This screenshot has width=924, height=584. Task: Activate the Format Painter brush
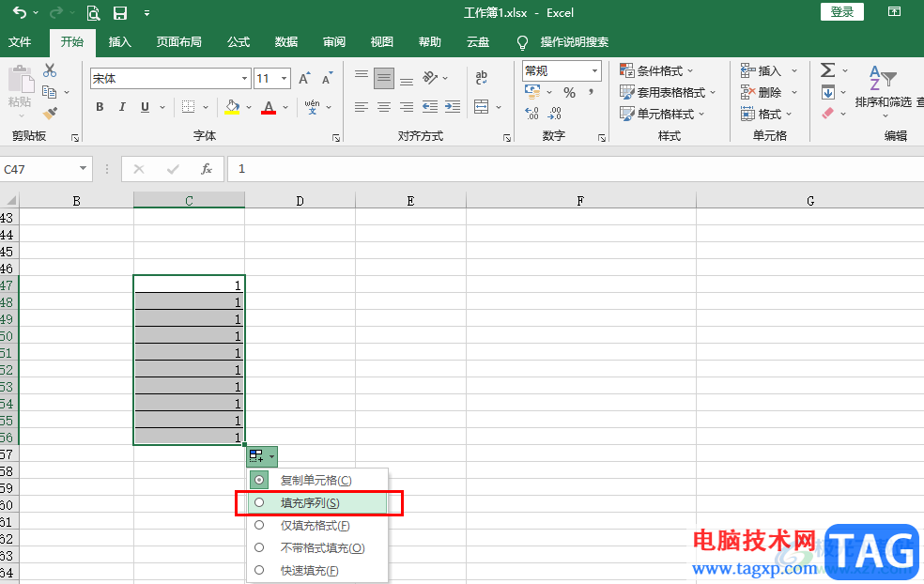50,113
